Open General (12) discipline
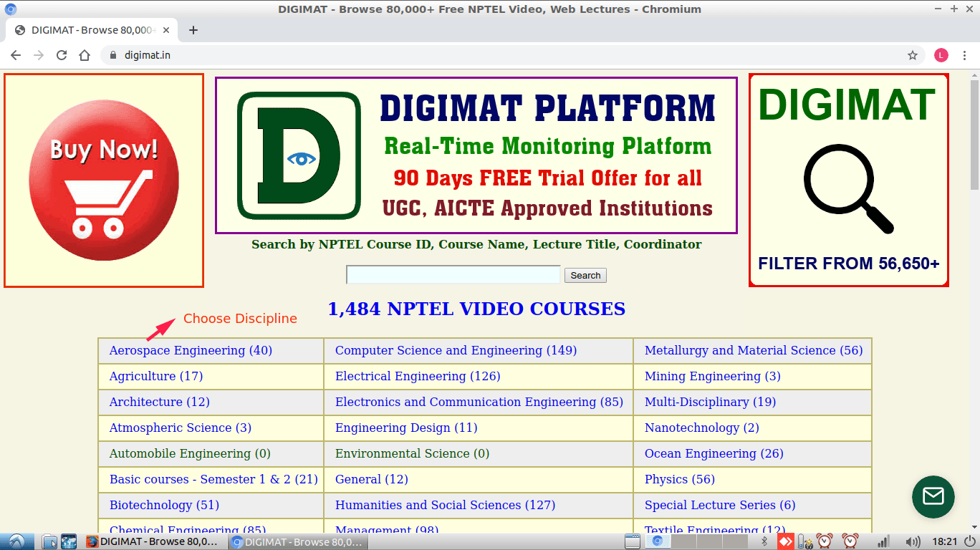The image size is (980, 550). 372,479
